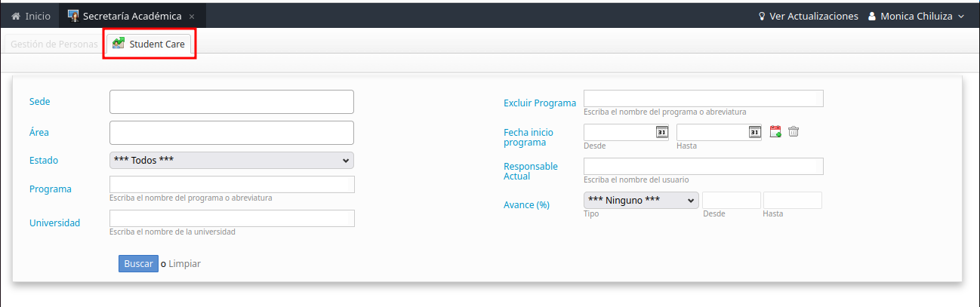The width and height of the screenshot is (980, 307).
Task: Click the Responsable Actual input field
Action: point(703,166)
